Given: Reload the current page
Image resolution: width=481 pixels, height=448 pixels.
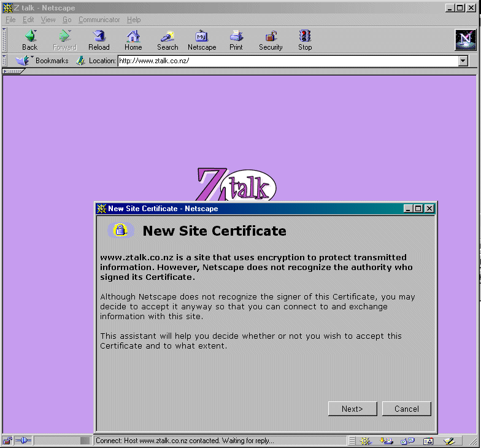Looking at the screenshot, I should (x=99, y=41).
